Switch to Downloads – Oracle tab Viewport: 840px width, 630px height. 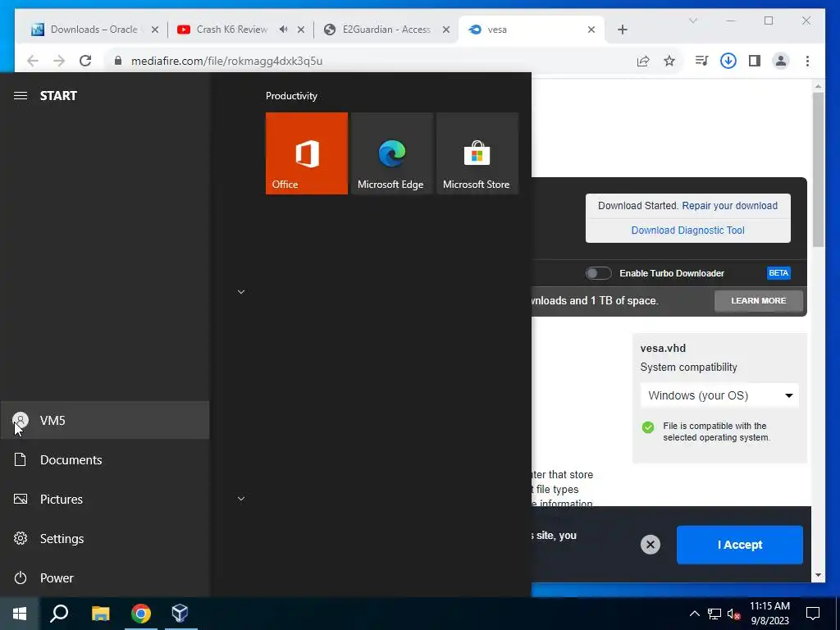coord(94,30)
